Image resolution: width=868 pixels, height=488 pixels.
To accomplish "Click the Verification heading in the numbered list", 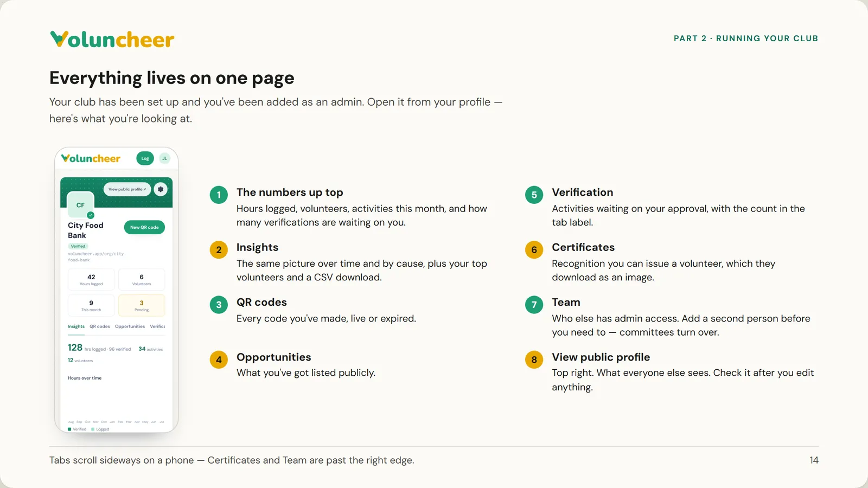I will tap(583, 192).
